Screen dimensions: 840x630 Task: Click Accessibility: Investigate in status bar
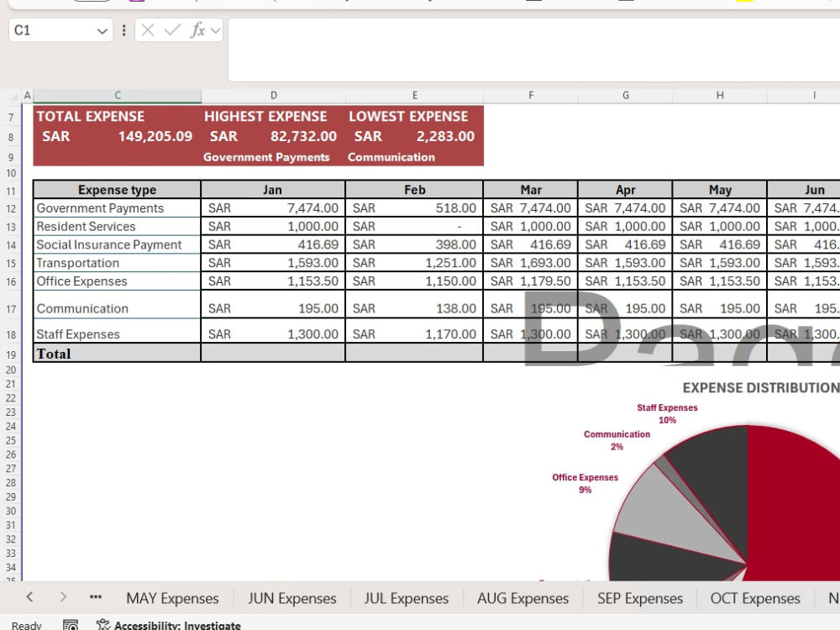coord(168,625)
